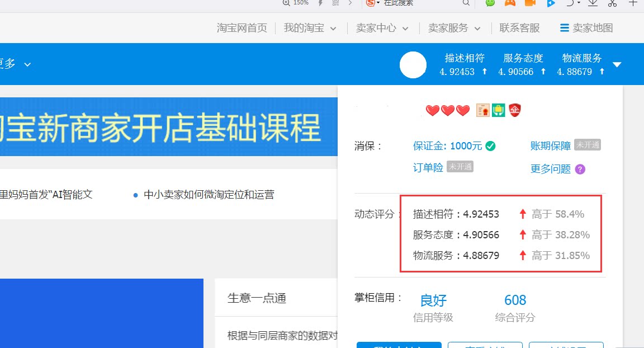The image size is (644, 348).
Task: Open the Sogou search engine selector
Action: 372,3
